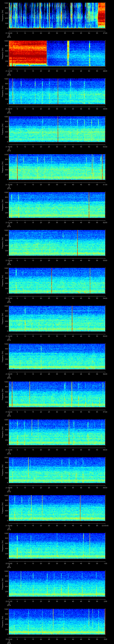
Task: Click the 22:01:00 start time label
Action: 9,601
